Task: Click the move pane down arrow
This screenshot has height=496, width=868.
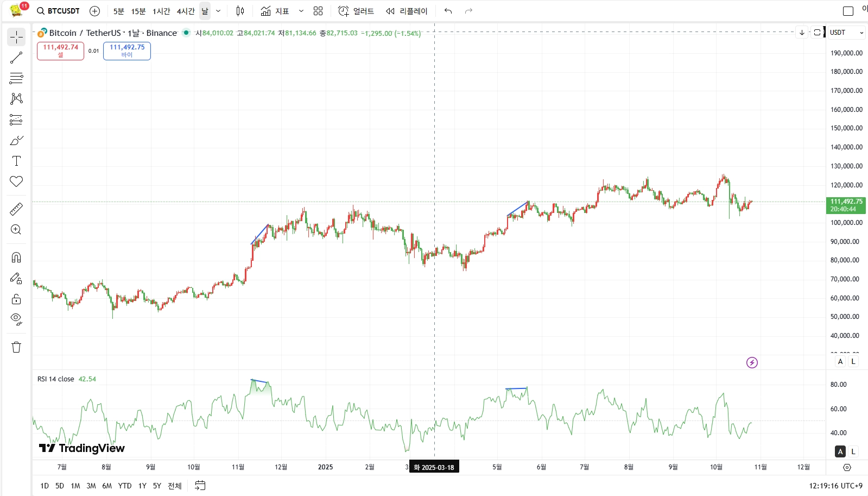Action: click(802, 33)
